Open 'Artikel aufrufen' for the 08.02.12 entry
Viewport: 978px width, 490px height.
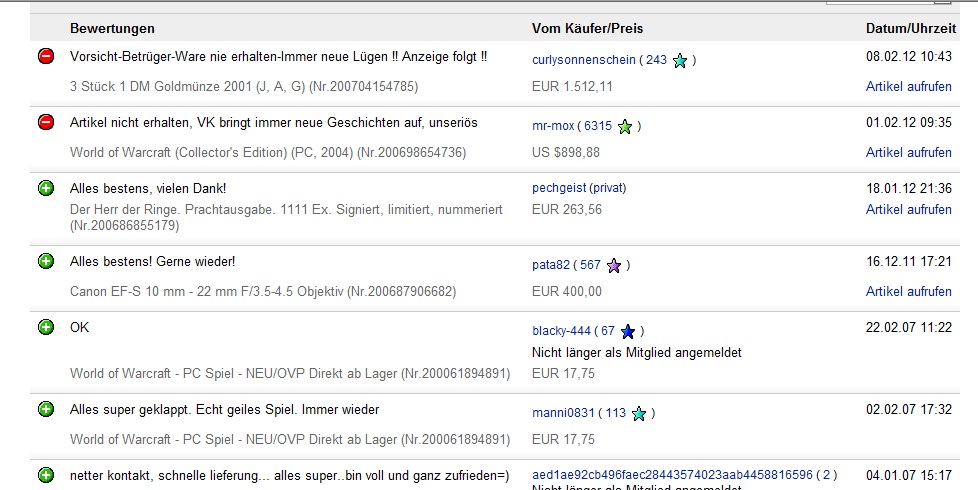click(x=908, y=87)
